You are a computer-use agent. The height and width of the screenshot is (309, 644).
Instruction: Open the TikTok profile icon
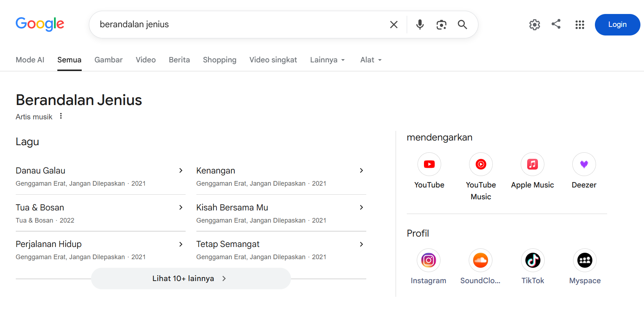533,260
